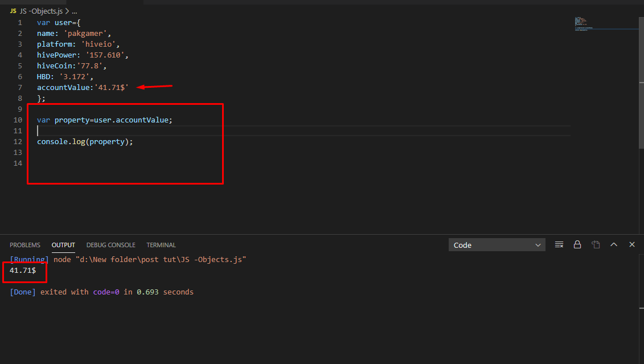Screen dimensions: 644x364
Task: Click line number 1 in the gutter
Action: (x=20, y=23)
